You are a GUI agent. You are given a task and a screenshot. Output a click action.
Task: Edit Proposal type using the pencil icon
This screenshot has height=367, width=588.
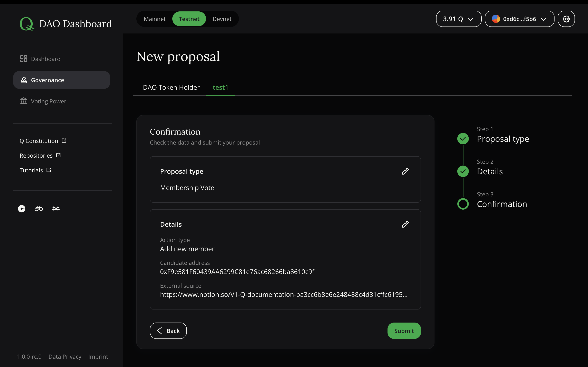click(405, 171)
